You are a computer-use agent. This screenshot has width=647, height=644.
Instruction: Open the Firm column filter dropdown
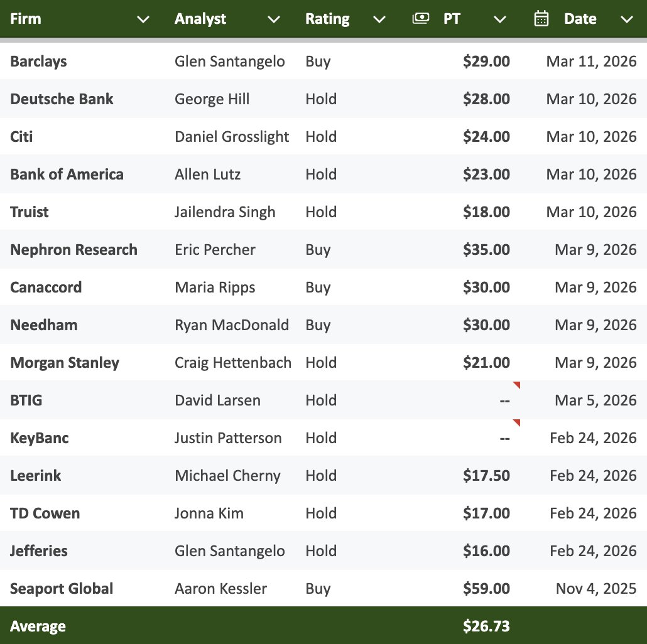click(143, 19)
